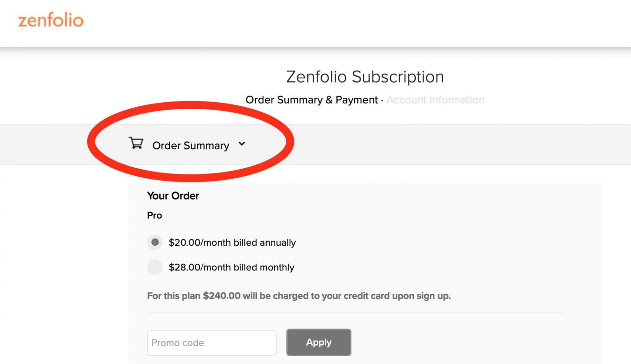Click the Pro plan label
This screenshot has width=631, height=364.
(154, 215)
